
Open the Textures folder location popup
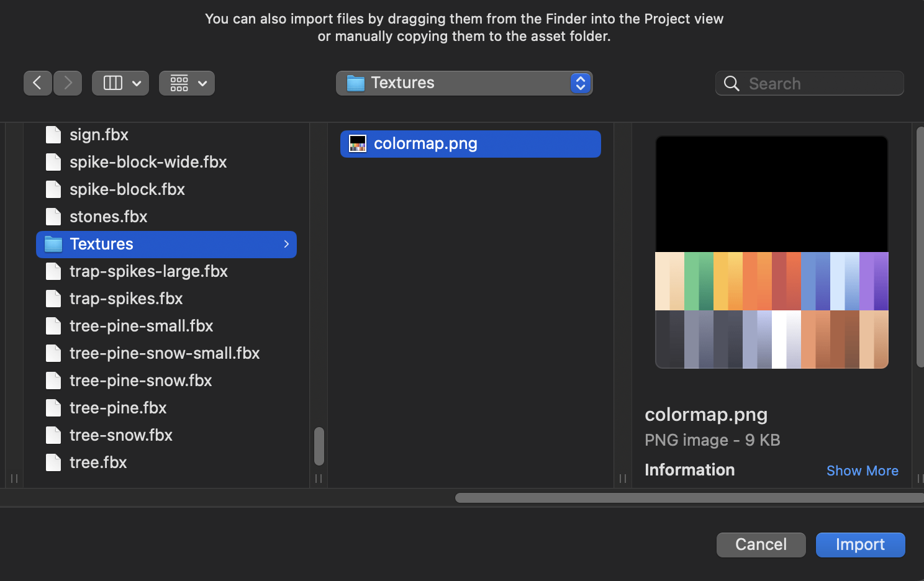coord(464,83)
